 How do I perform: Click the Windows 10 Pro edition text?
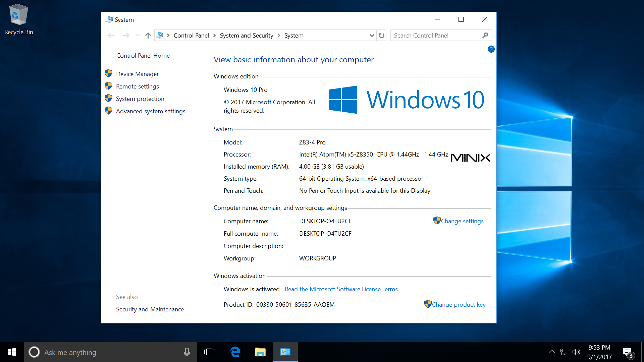tap(246, 89)
